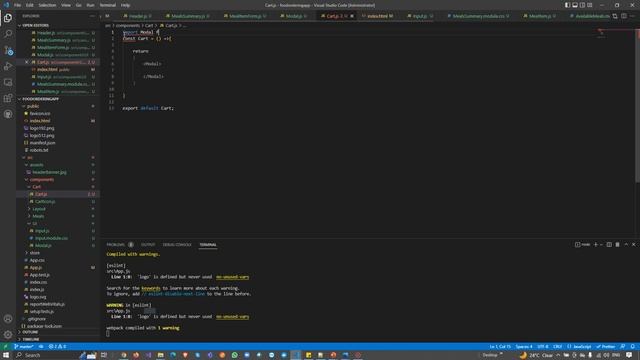Image resolution: width=640 pixels, height=360 pixels.
Task: Open the Windows Start button
Action: (x=6, y=355)
